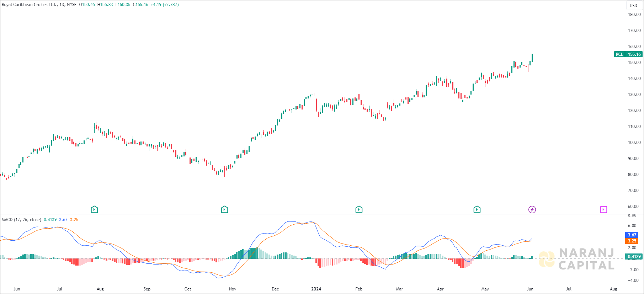Click the 2024 label on time axis

[x=316, y=289]
